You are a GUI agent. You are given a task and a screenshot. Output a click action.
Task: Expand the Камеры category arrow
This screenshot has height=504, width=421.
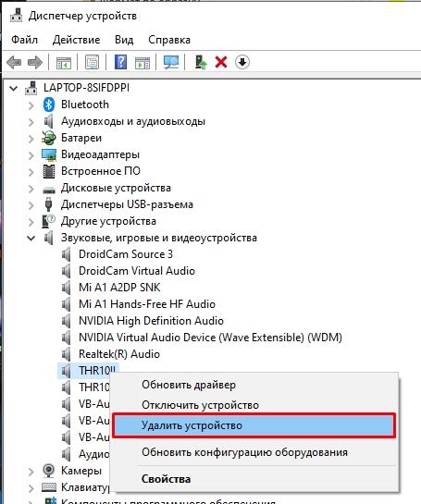31,472
